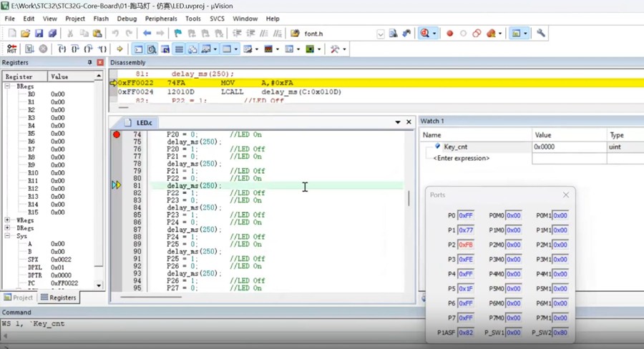
Task: Click the Reset CPU (RST) toolbar icon
Action: 12,49
